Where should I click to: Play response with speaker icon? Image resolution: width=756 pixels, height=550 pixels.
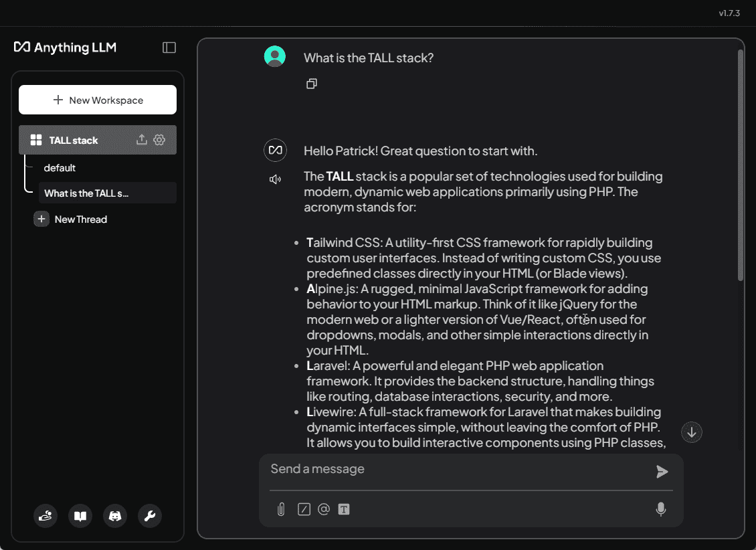[275, 179]
